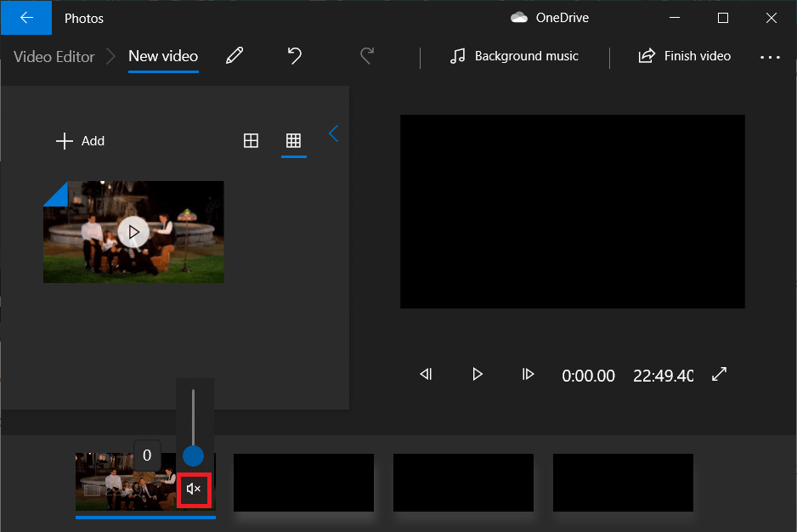Click the pencil icon to rename video

235,56
